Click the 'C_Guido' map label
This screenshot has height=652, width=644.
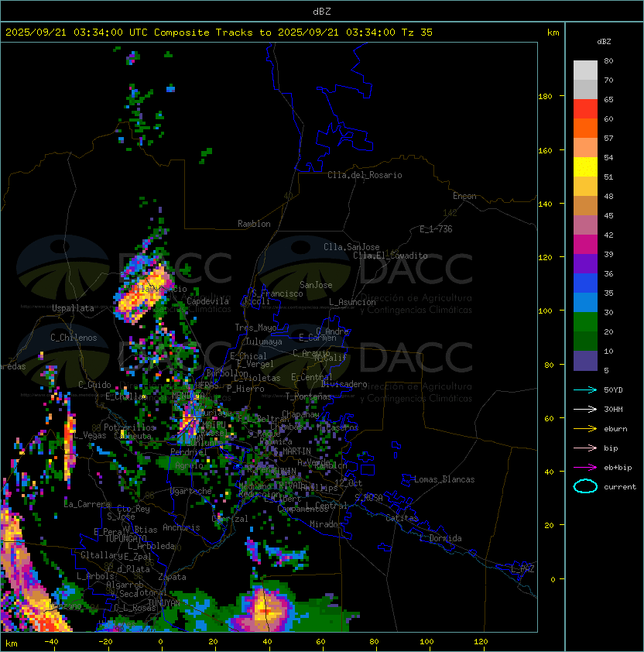pos(94,385)
